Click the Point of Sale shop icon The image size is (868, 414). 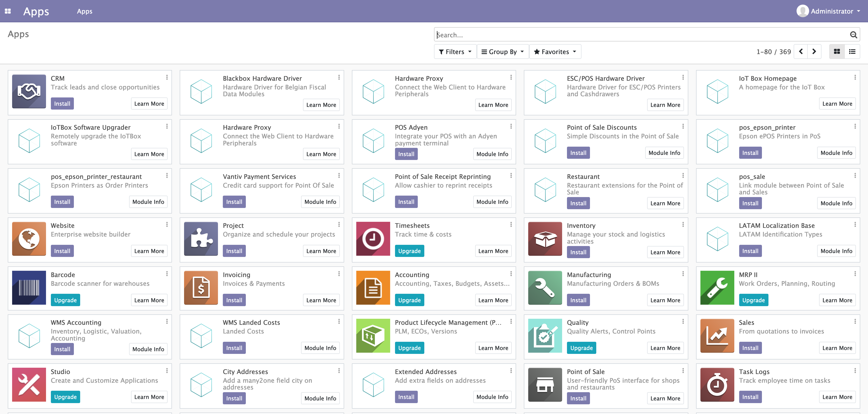pos(545,384)
